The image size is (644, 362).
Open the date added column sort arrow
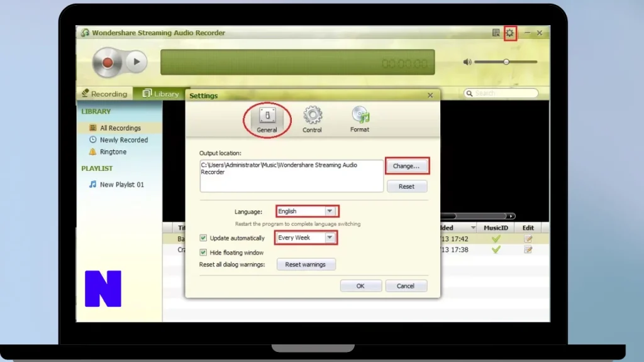(473, 228)
